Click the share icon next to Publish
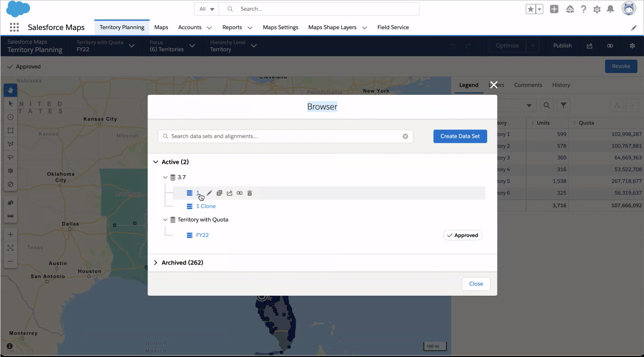The height and width of the screenshot is (357, 644). (x=589, y=46)
